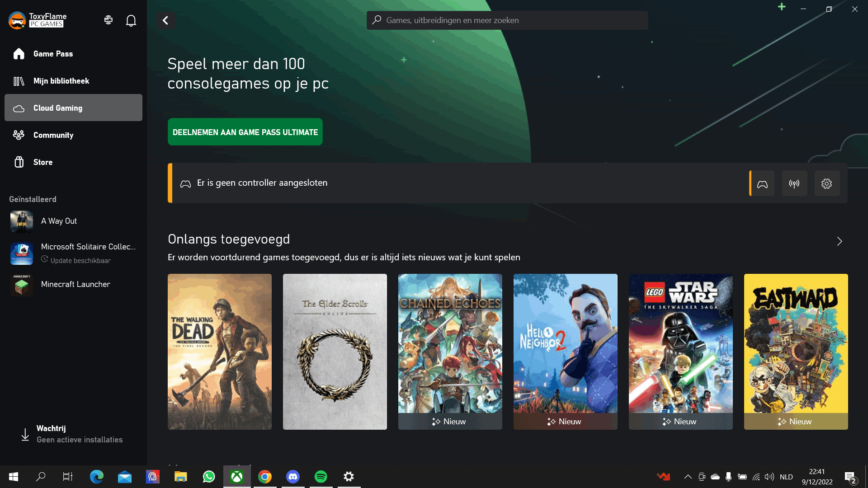Viewport: 868px width, 488px height.
Task: Select Cloud Gaming menu item
Action: (x=73, y=107)
